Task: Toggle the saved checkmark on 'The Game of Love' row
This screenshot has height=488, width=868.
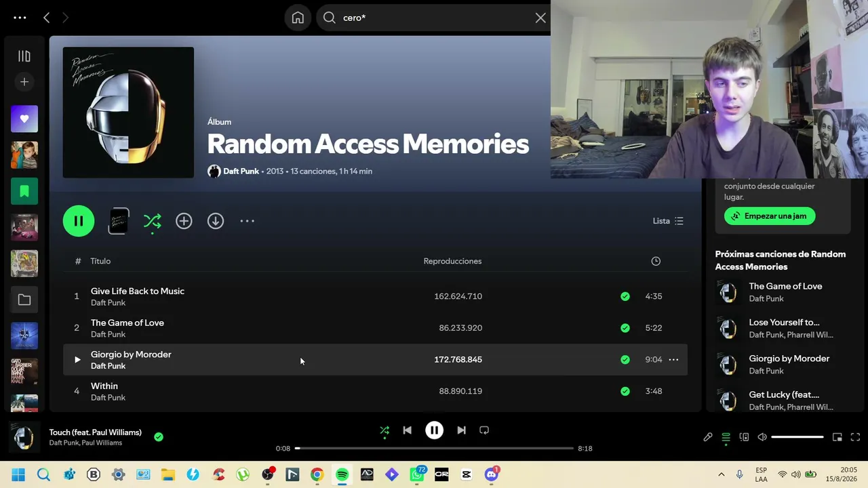Action: point(625,328)
